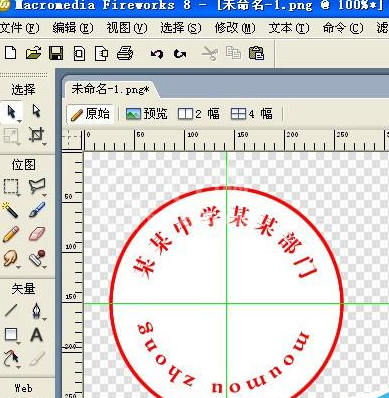Open the 编辑 menu

tap(73, 28)
